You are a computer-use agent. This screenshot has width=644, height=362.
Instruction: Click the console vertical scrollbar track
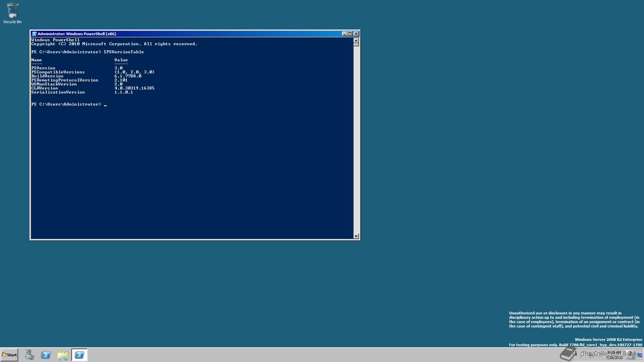coord(356,140)
